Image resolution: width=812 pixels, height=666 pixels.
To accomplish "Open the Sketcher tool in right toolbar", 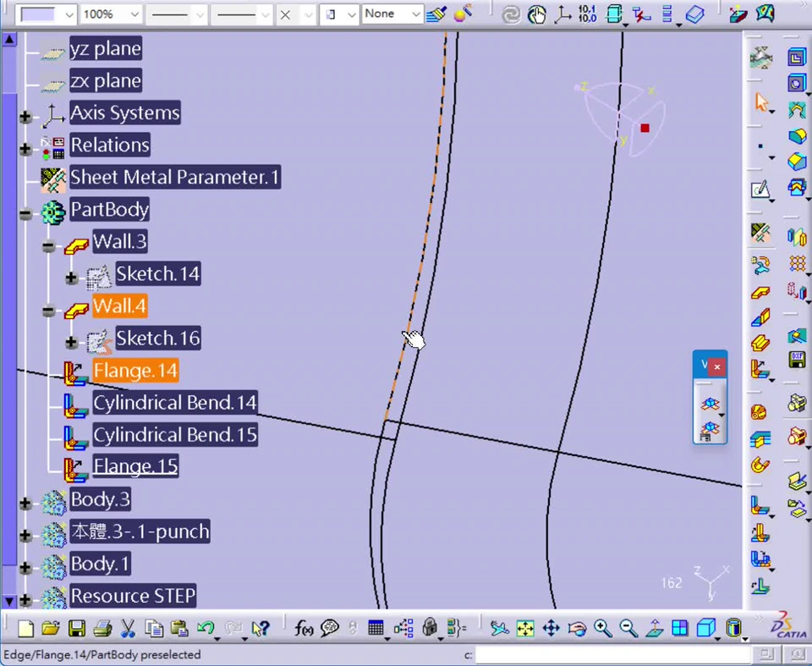I will (760, 190).
